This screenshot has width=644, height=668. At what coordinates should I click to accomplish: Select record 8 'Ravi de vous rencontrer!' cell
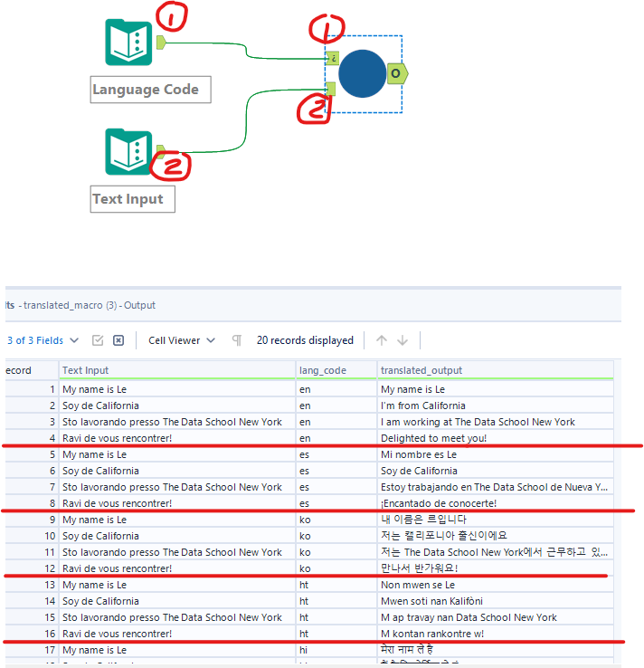pos(177,503)
